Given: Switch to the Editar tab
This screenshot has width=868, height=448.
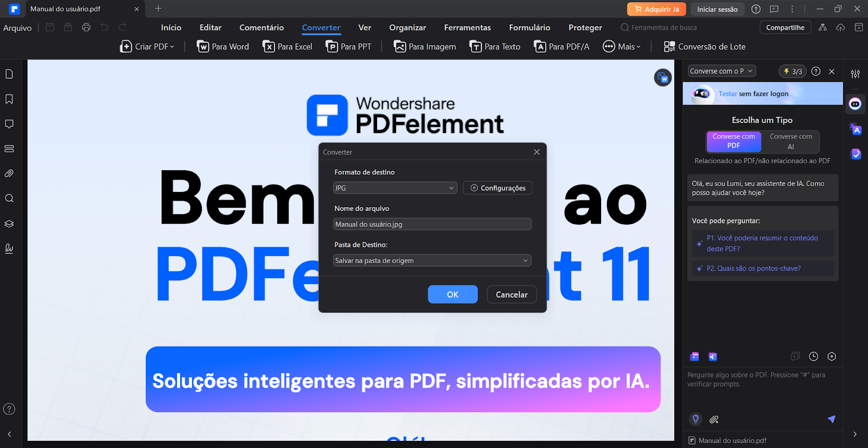Looking at the screenshot, I should 210,27.
